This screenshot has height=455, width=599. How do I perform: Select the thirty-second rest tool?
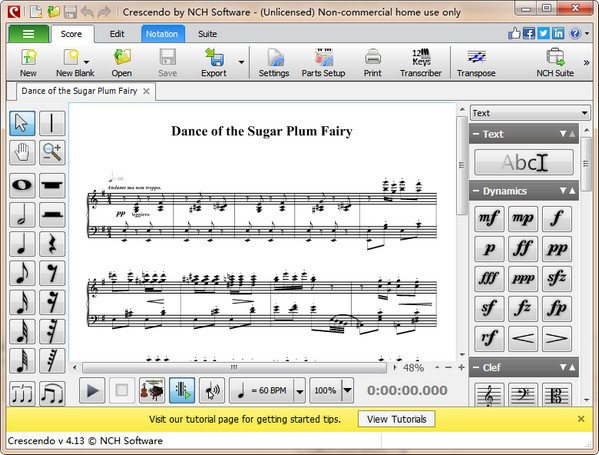point(52,332)
